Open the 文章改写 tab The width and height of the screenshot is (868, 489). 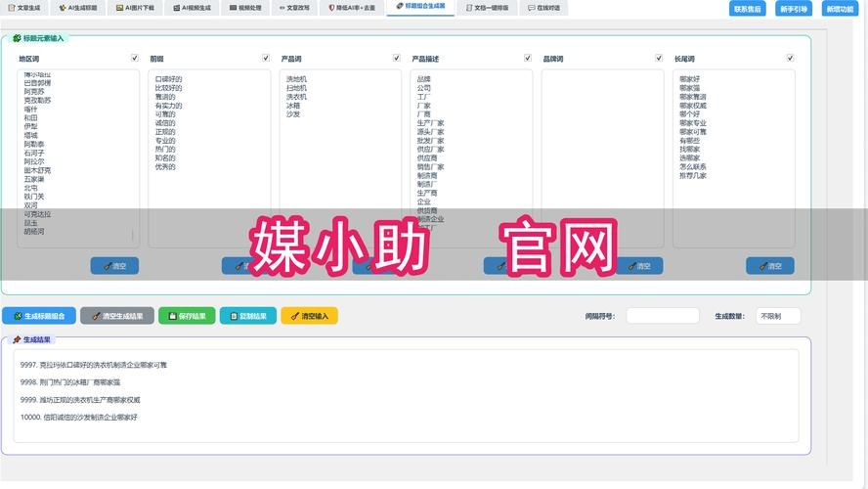(x=294, y=8)
